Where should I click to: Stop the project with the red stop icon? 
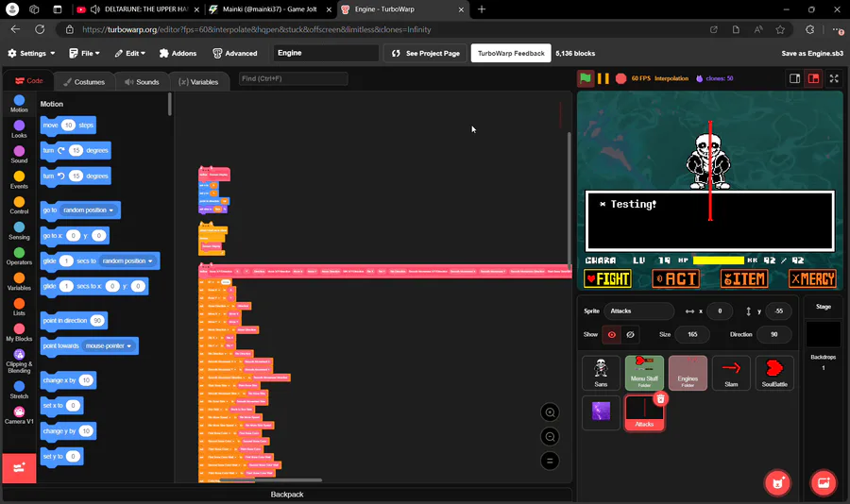tap(621, 78)
